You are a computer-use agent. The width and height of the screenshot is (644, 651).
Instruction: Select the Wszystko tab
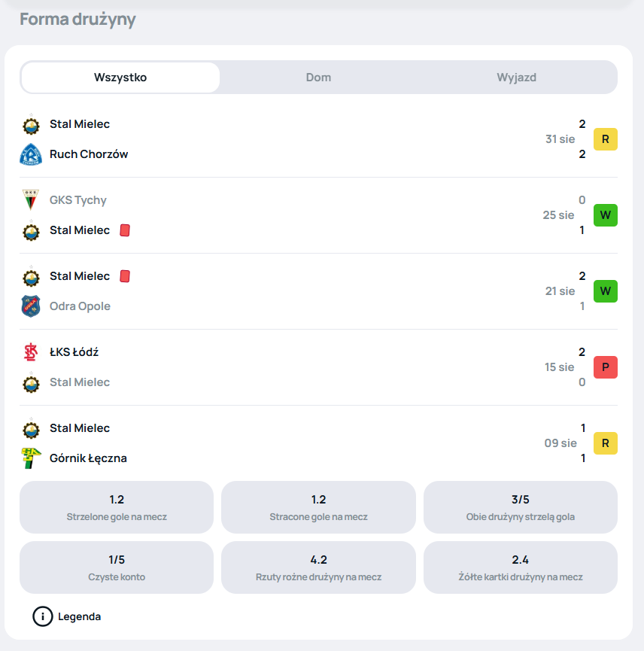point(120,78)
